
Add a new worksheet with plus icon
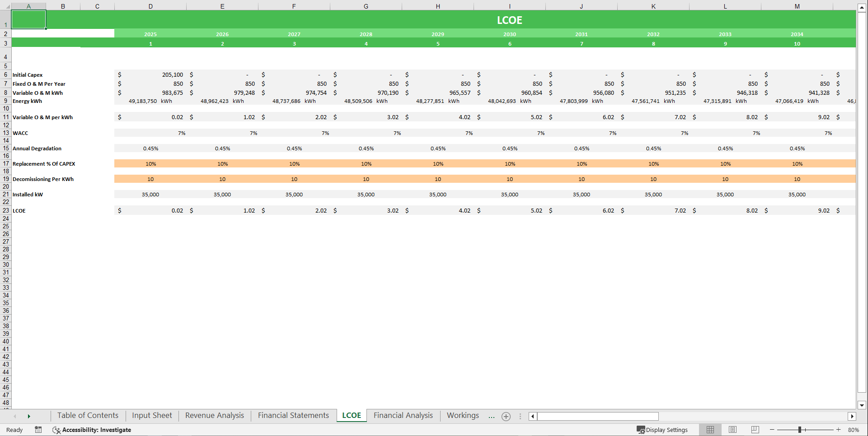(x=506, y=416)
